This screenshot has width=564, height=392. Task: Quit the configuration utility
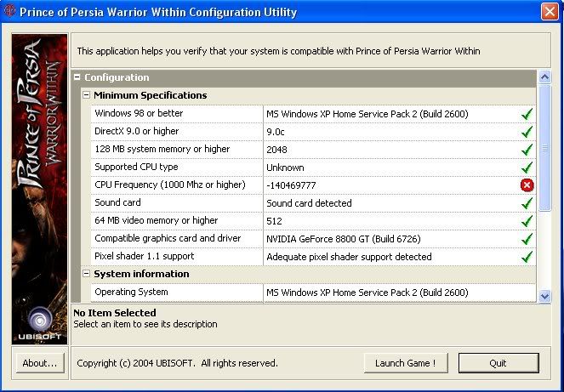498,363
